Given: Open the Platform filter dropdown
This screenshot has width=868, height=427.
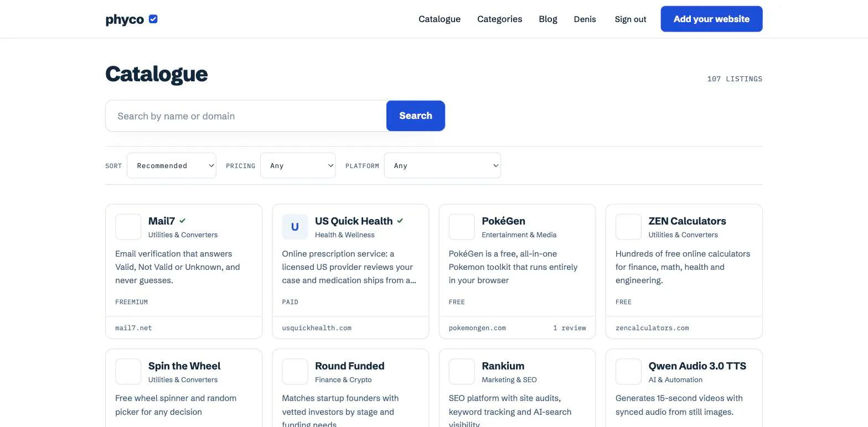Looking at the screenshot, I should click(442, 165).
